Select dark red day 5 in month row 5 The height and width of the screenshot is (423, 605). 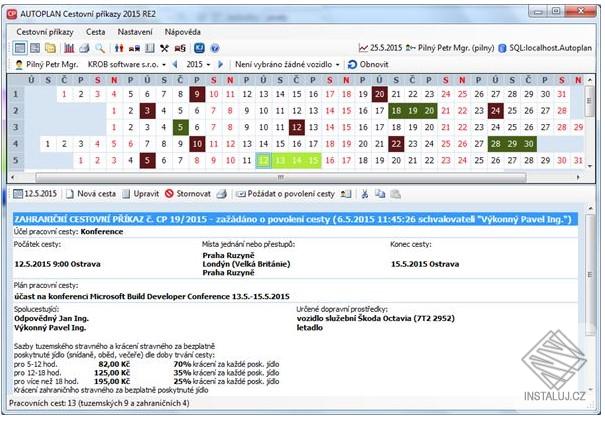click(x=147, y=161)
